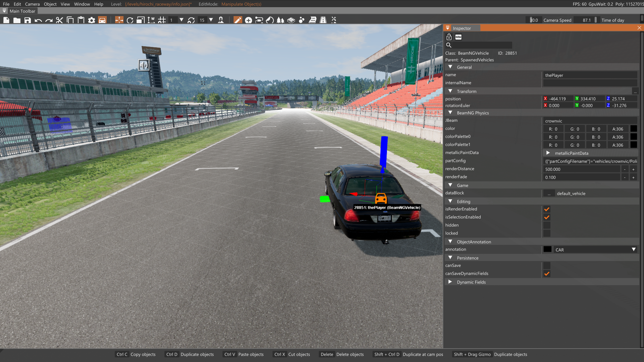Open the Forest editor tree icon
Image resolution: width=644 pixels, height=362 pixels.
[280, 20]
